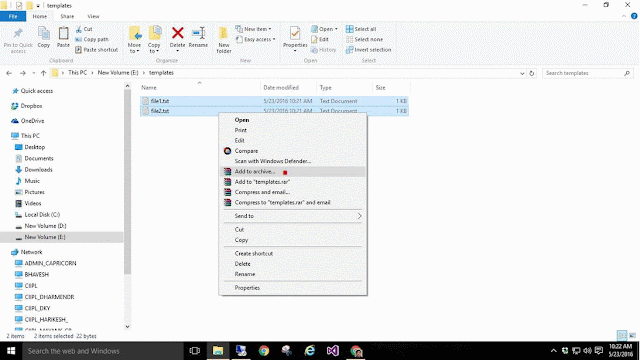The image size is (640, 360).
Task: Expand the Send to submenu
Action: pos(293,216)
